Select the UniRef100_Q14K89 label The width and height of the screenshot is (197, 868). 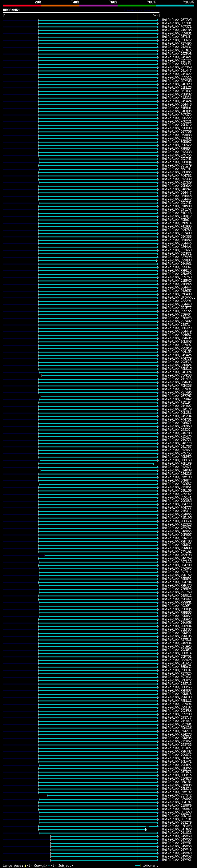[x=177, y=470]
